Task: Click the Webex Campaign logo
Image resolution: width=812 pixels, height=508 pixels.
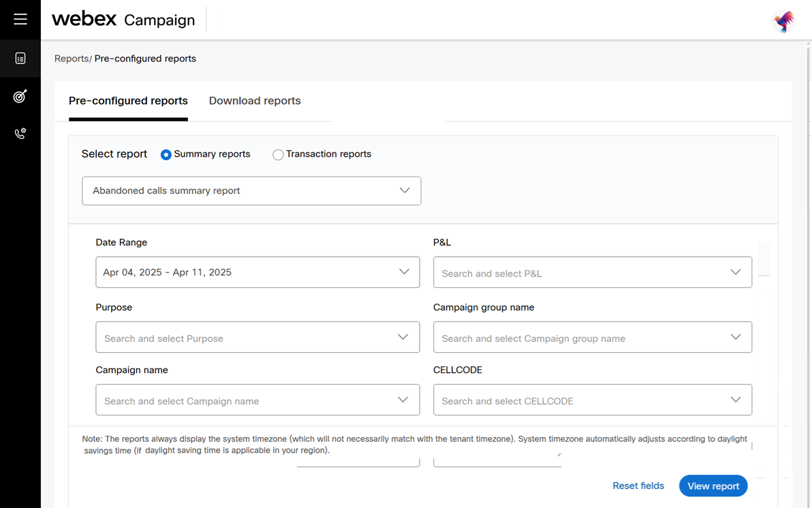Action: tap(123, 19)
